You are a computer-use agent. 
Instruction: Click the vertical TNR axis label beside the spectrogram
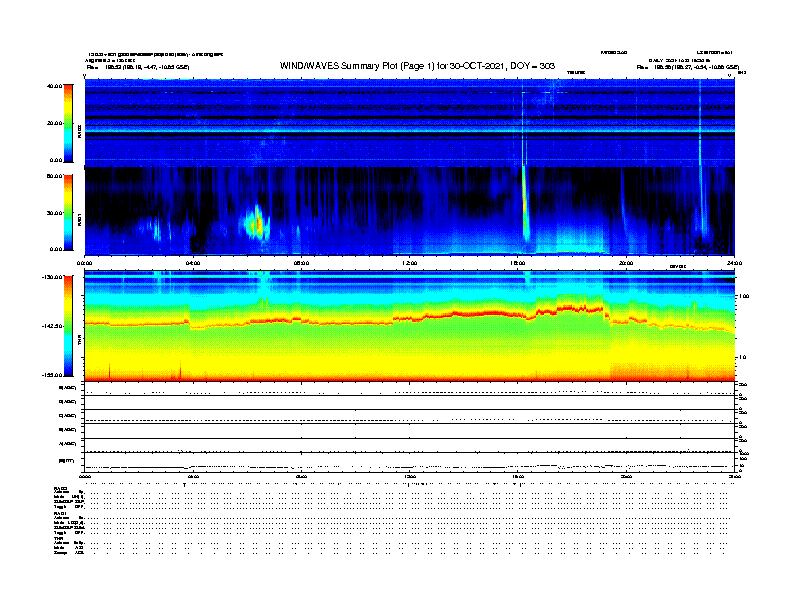79,341
